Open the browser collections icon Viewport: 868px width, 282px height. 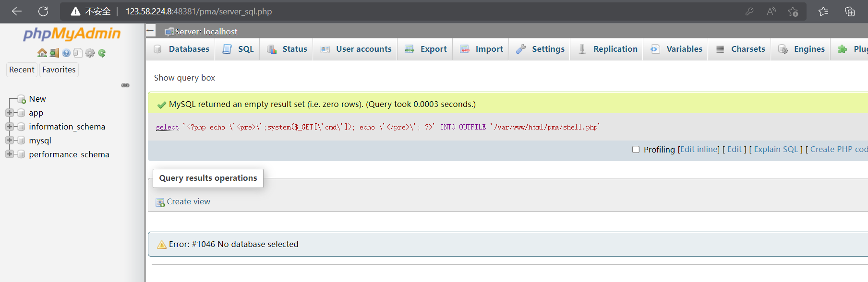pyautogui.click(x=850, y=11)
